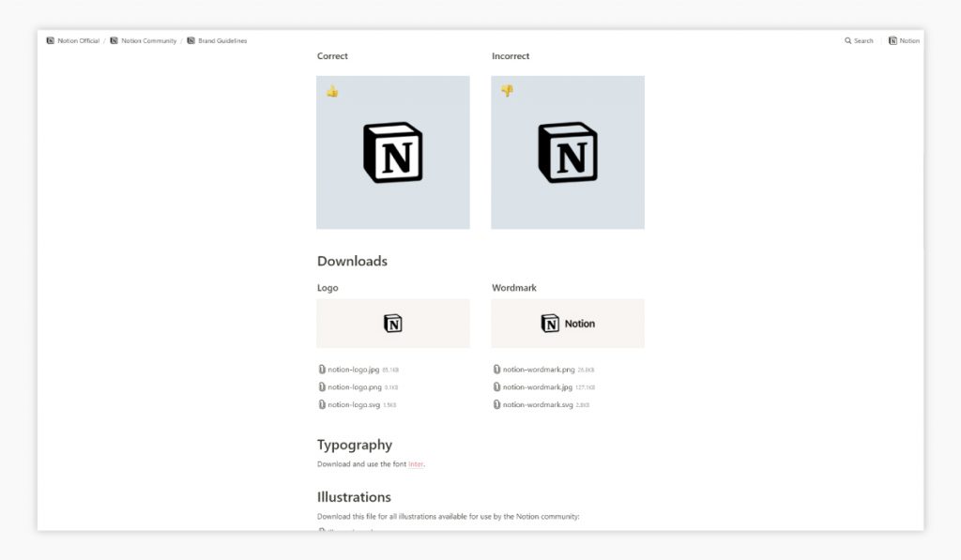Open the Incorrect logo example image
This screenshot has height=560, width=961.
click(x=568, y=153)
